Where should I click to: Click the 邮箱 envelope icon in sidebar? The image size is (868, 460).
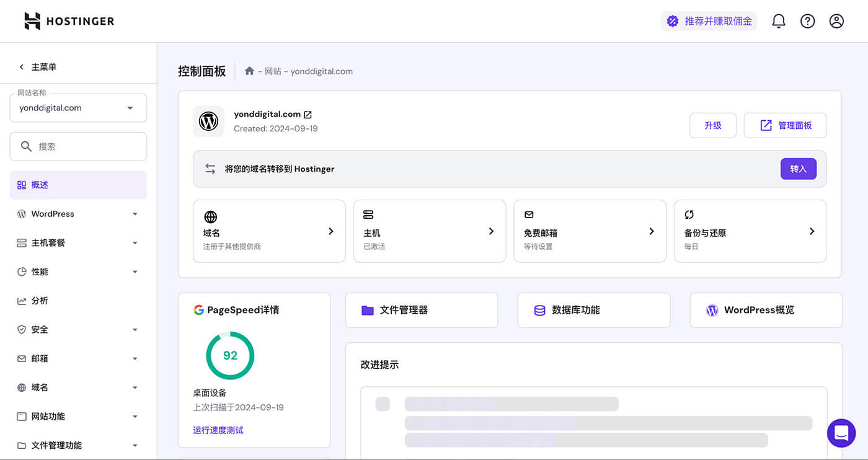pos(22,358)
